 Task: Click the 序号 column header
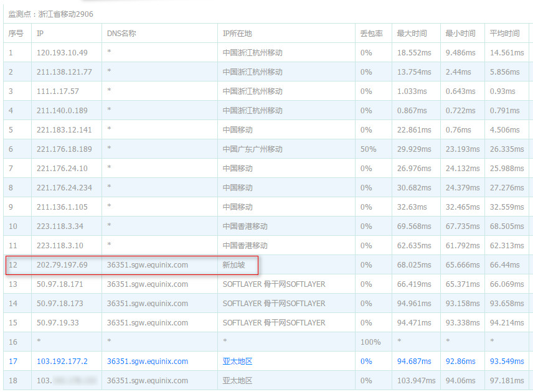tap(17, 33)
